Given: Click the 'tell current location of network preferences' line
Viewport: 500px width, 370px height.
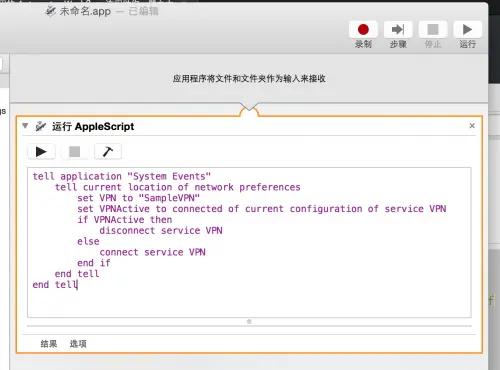Looking at the screenshot, I should [x=178, y=187].
